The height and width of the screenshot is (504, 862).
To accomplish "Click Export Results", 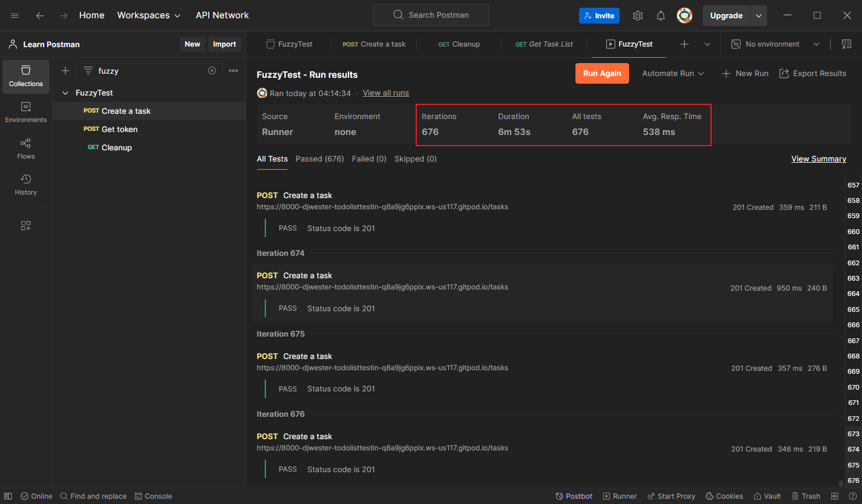I will (x=812, y=74).
